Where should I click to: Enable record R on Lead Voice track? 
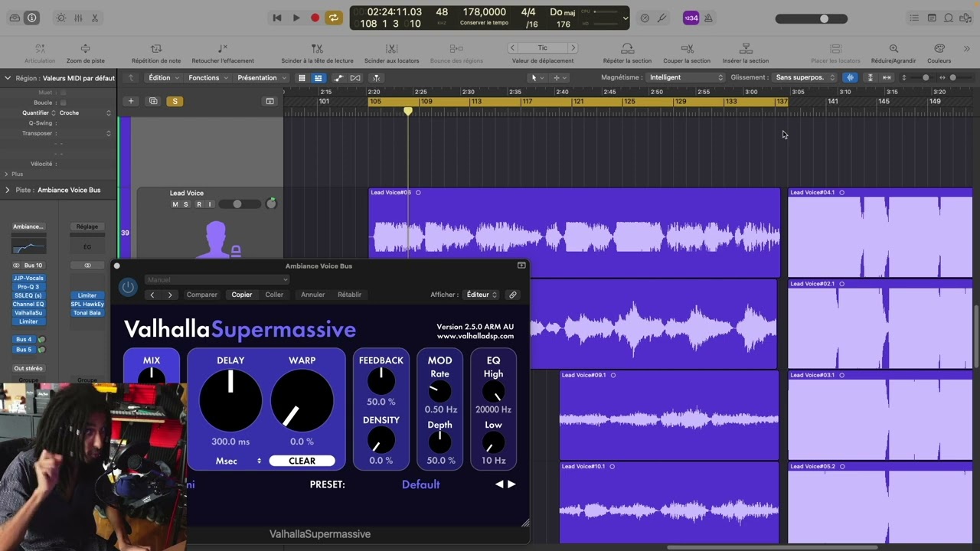pyautogui.click(x=198, y=204)
